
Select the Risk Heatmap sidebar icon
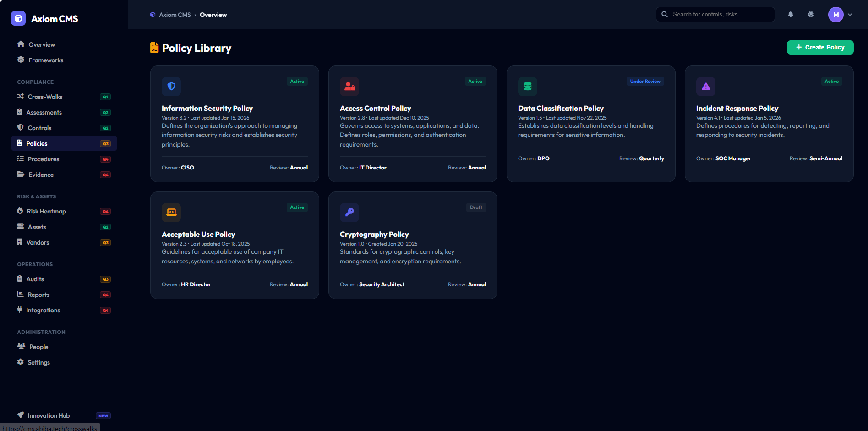[x=20, y=211]
